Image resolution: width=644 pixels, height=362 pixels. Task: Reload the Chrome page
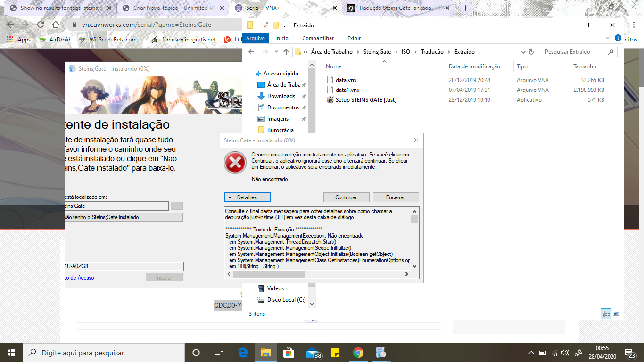click(41, 25)
